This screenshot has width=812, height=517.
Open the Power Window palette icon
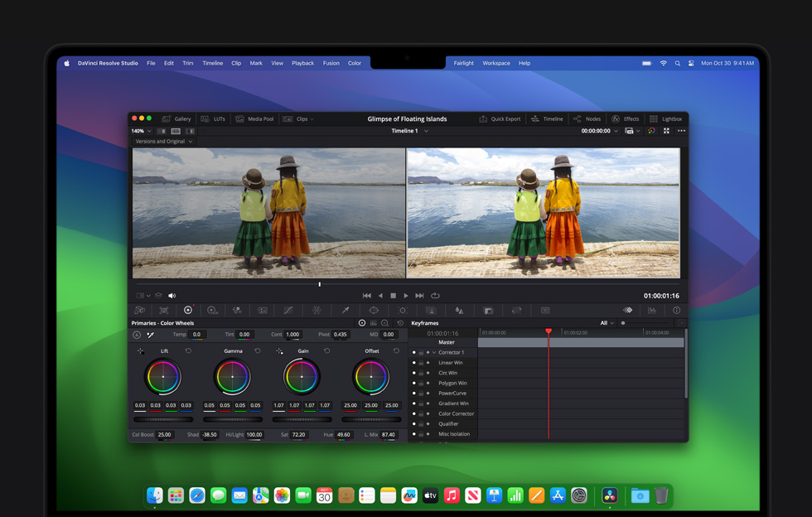coord(374,311)
